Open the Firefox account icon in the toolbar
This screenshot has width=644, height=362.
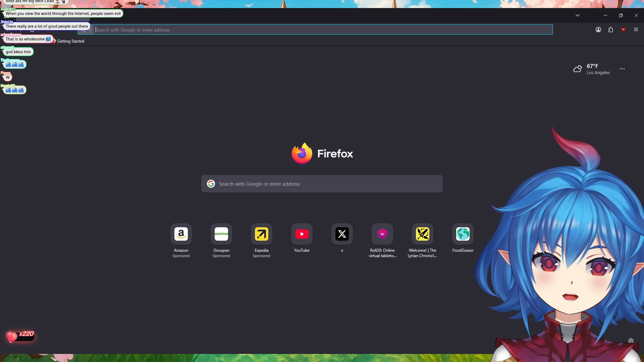coord(598,29)
